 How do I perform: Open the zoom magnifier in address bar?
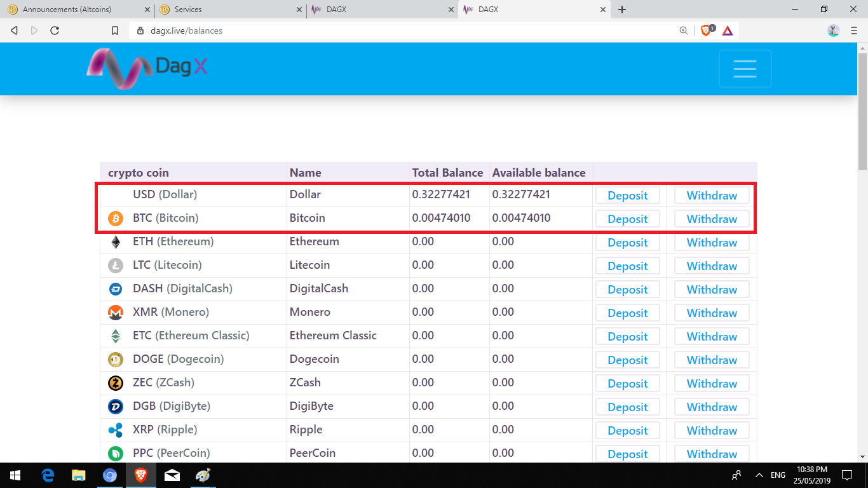tap(684, 30)
